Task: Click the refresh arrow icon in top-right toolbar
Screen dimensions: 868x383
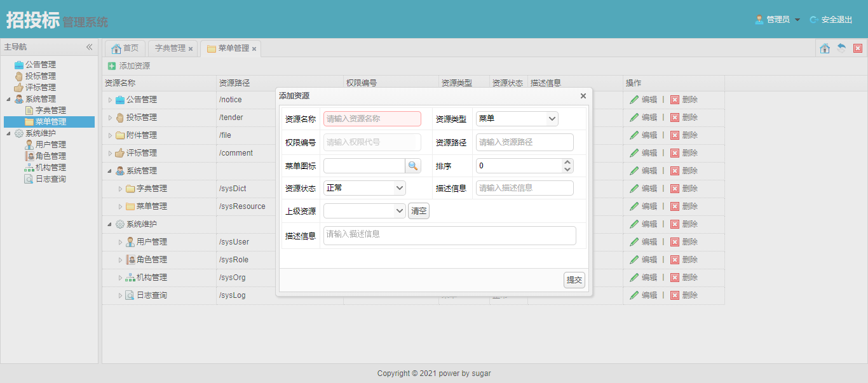Action: click(x=841, y=48)
